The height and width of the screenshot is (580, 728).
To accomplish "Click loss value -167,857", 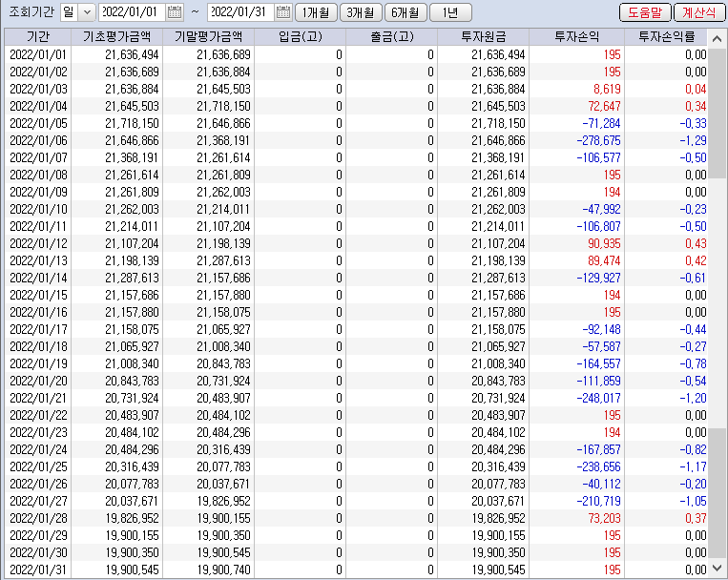I will [598, 450].
